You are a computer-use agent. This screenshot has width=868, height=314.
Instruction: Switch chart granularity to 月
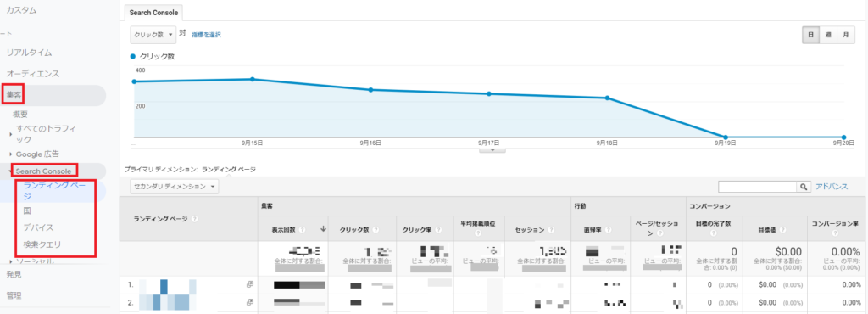(x=845, y=34)
